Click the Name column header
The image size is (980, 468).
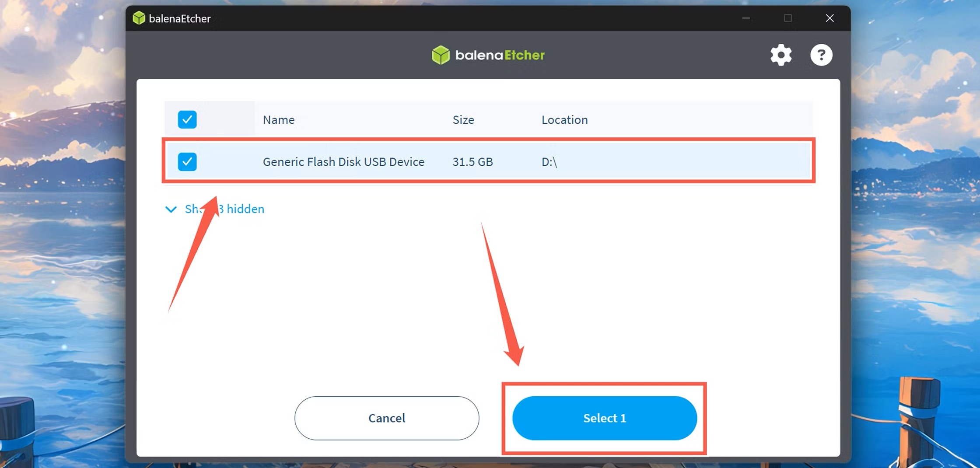pyautogui.click(x=278, y=119)
